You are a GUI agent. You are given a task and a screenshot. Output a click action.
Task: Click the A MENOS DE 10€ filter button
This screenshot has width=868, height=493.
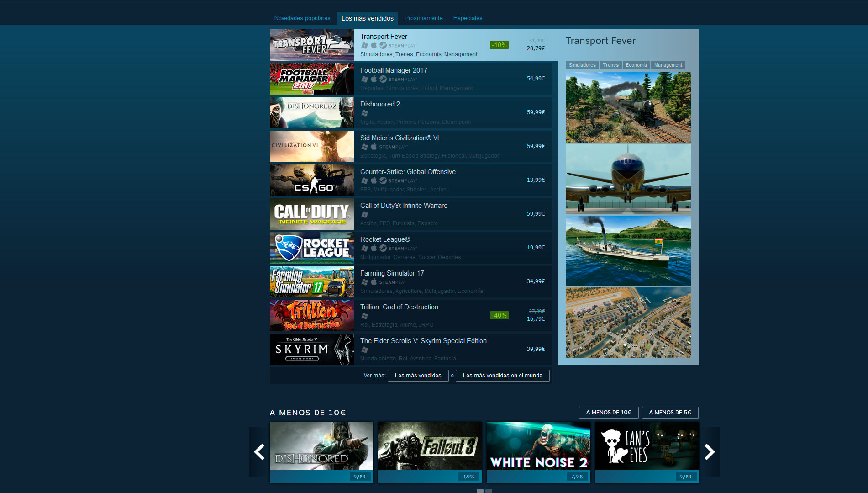[609, 413]
